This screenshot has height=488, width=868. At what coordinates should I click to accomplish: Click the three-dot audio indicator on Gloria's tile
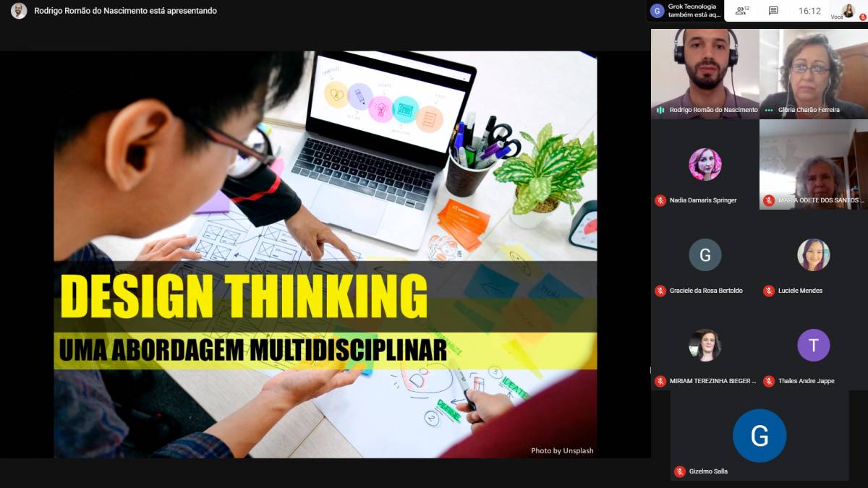[769, 110]
